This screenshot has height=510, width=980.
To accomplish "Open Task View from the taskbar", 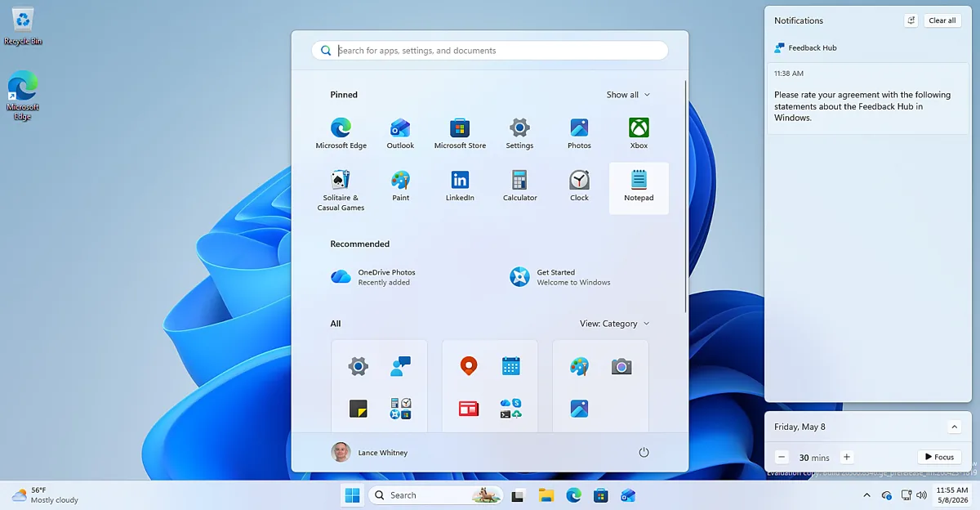I will click(517, 495).
